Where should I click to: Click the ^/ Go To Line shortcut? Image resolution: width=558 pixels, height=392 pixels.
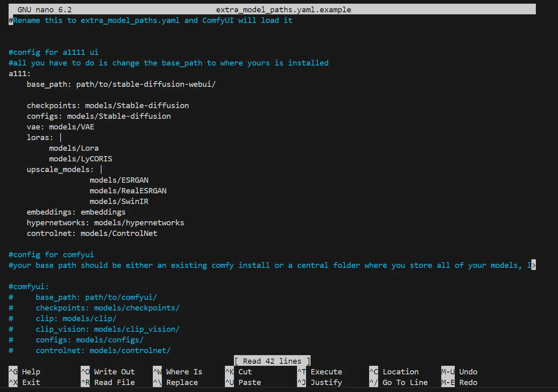(398, 382)
